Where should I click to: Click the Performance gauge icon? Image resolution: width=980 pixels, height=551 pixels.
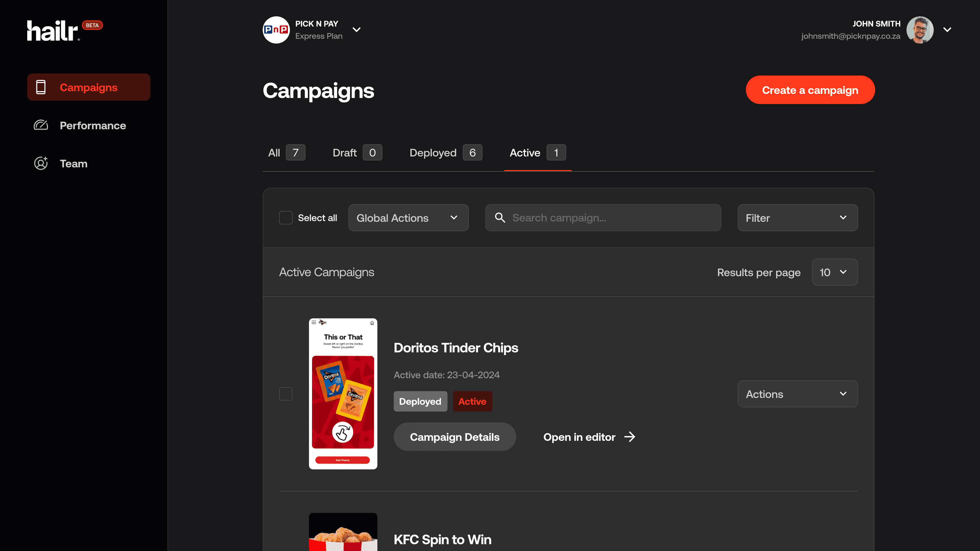point(41,125)
